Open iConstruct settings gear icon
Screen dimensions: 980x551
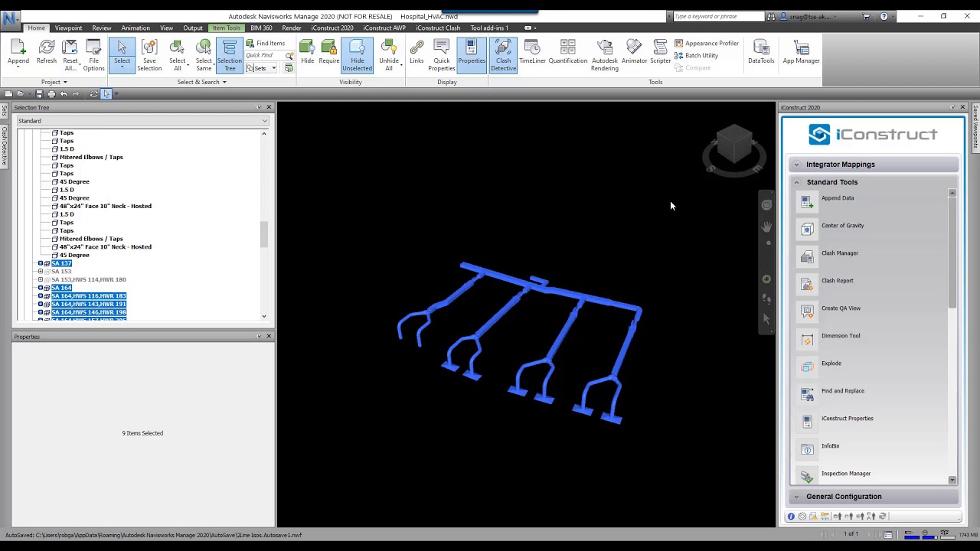pos(802,517)
